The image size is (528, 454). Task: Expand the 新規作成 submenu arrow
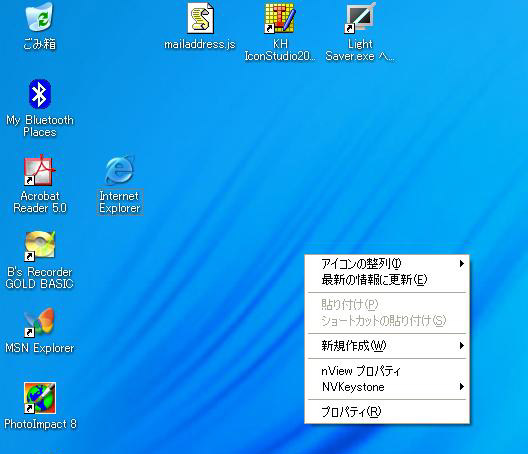[x=462, y=346]
